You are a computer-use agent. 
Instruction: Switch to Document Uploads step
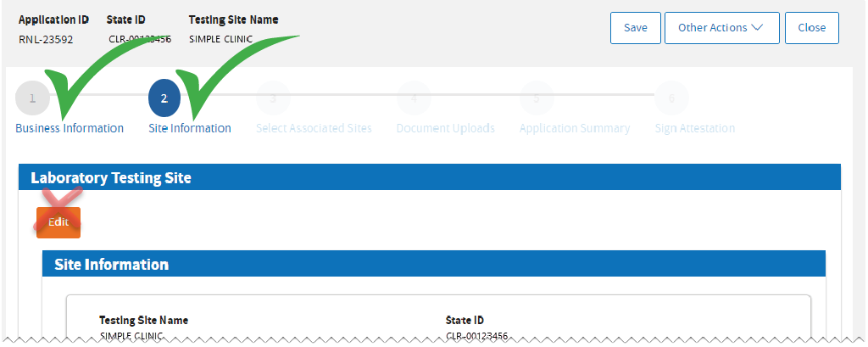[446, 128]
